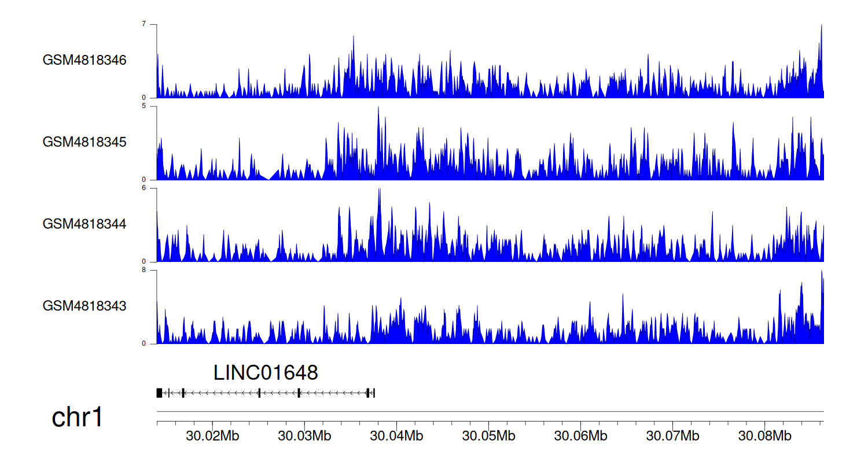Click the 30.03Mb axis tick label
The height and width of the screenshot is (451, 868).
tap(304, 435)
